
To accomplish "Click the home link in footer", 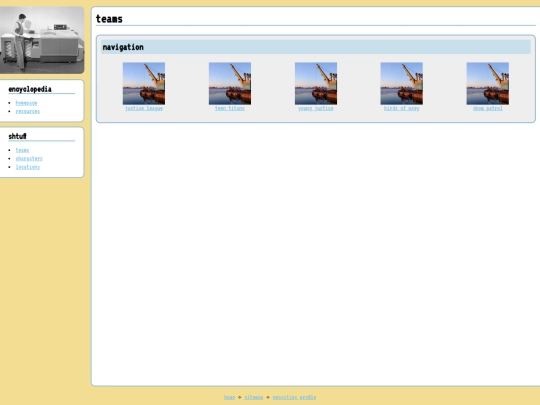I will pyautogui.click(x=229, y=397).
